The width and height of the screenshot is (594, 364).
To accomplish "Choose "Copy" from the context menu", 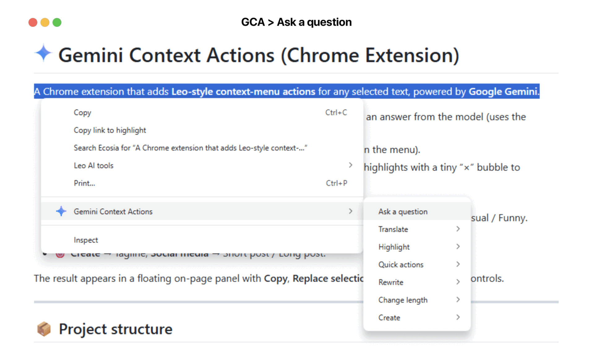I will tap(82, 112).
